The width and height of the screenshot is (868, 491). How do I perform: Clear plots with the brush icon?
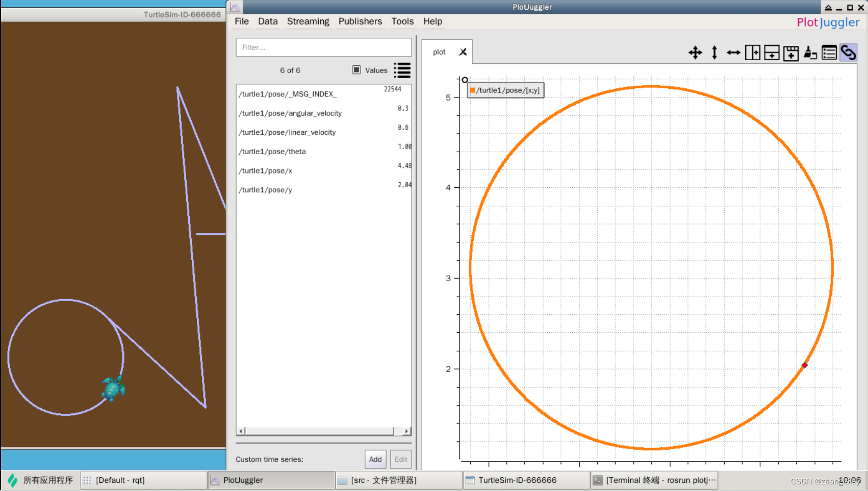810,53
